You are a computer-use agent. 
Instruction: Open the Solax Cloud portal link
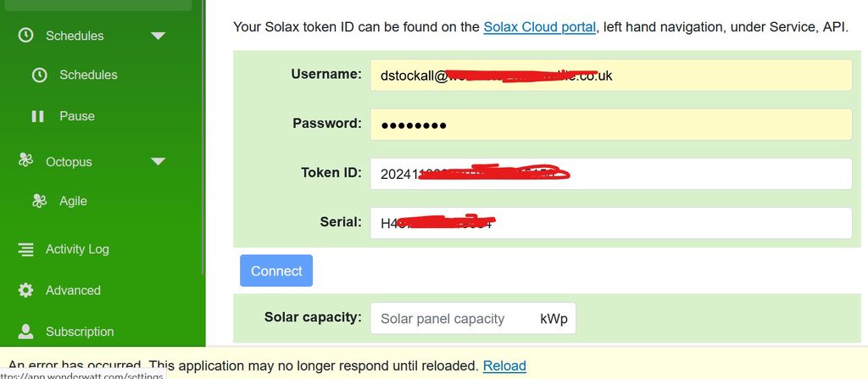[539, 27]
